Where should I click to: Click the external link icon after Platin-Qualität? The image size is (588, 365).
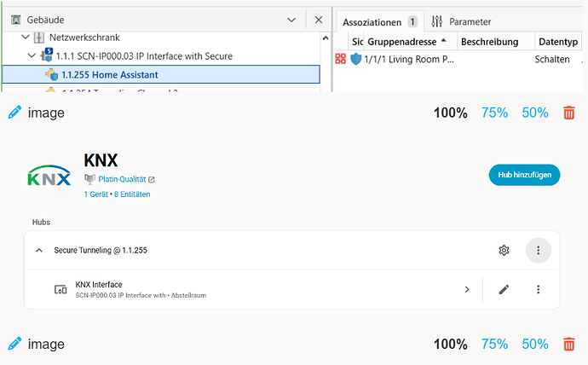152,180
